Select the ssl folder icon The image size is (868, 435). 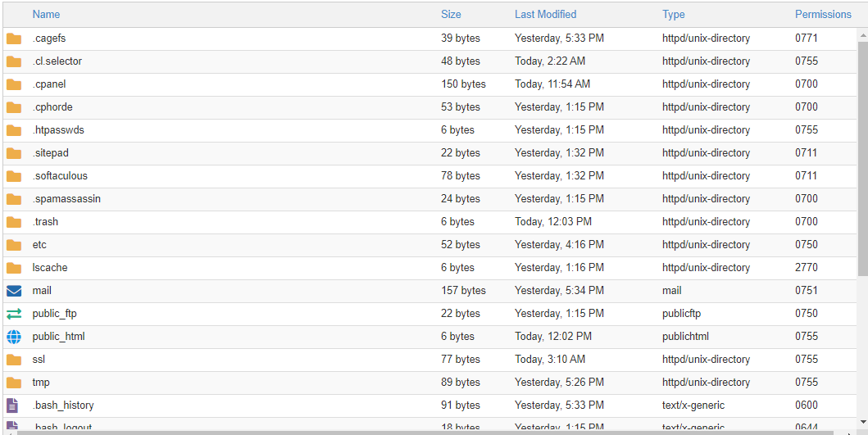coord(14,360)
